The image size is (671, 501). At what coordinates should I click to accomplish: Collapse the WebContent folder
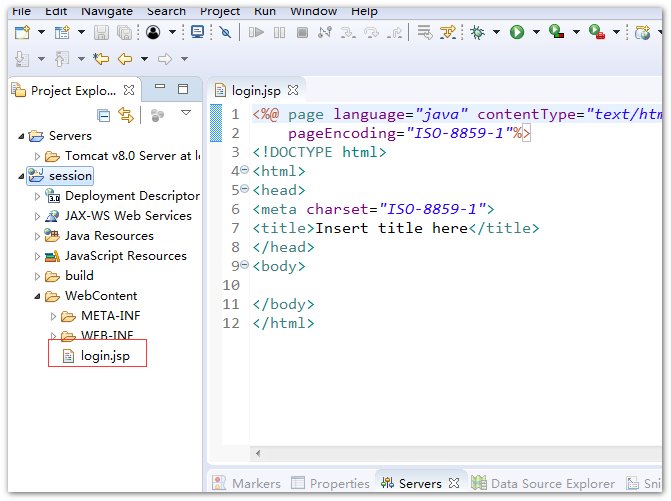click(37, 296)
